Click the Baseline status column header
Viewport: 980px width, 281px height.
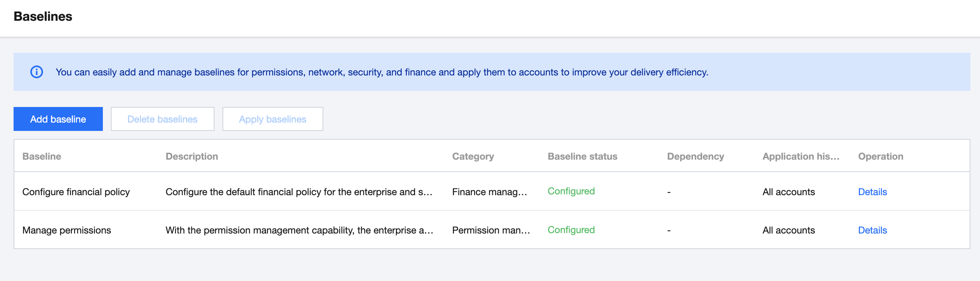pyautogui.click(x=582, y=156)
